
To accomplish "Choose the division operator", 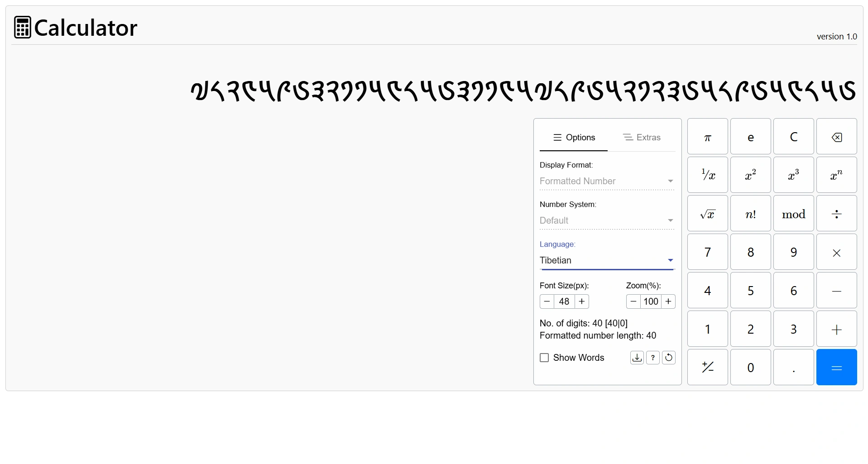I will click(836, 214).
